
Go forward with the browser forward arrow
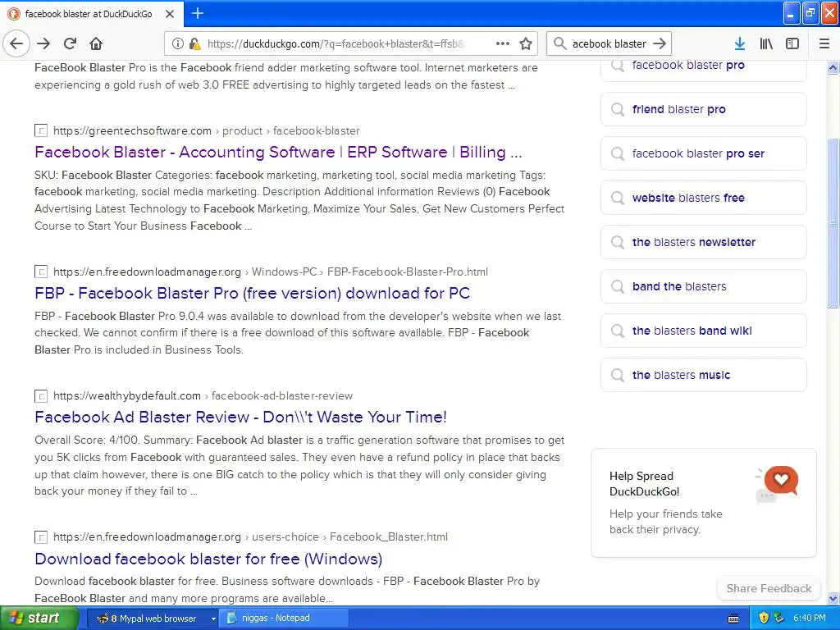tap(43, 43)
